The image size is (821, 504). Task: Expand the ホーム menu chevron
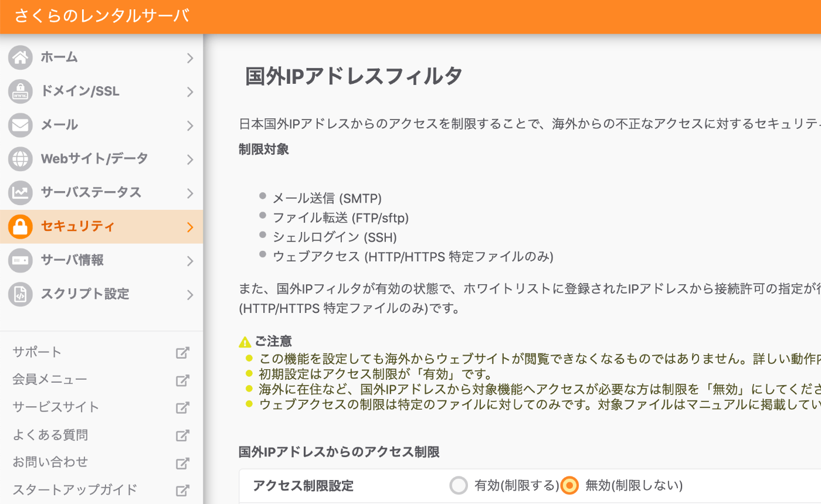(x=190, y=57)
